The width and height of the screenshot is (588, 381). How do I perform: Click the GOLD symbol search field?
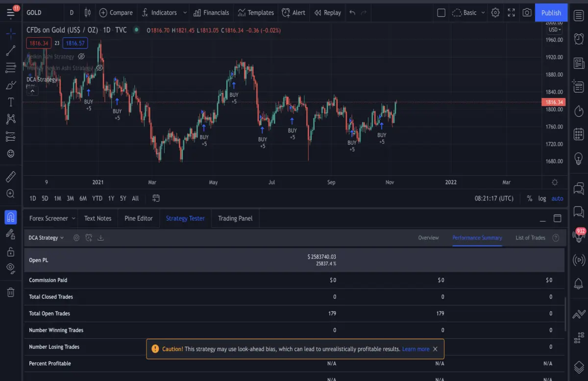(x=42, y=13)
